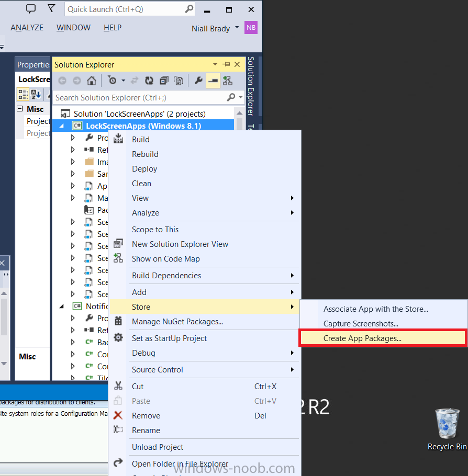Select Open Folder in File Explorer
The height and width of the screenshot is (476, 468).
(205, 463)
